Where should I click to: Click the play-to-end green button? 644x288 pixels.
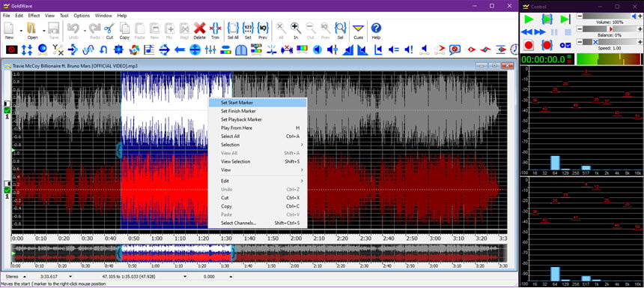click(565, 19)
